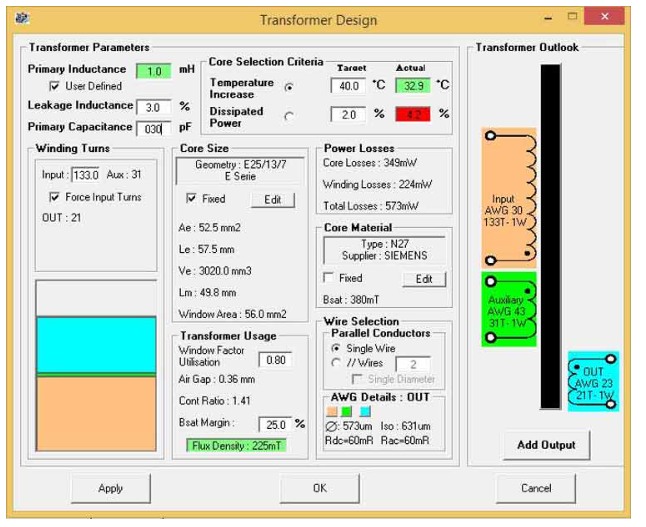The image size is (646, 527).
Task: Toggle Fixed checkbox under Core Size
Action: click(x=192, y=199)
